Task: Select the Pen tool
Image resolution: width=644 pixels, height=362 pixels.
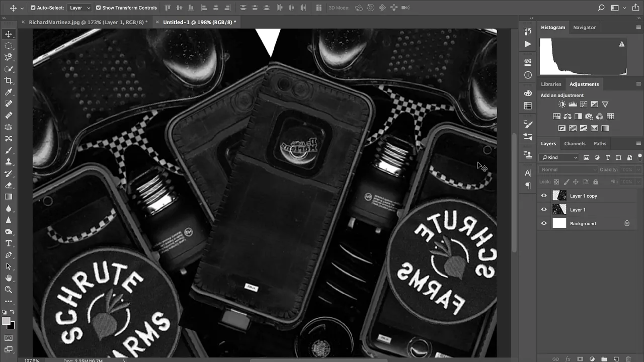Action: pyautogui.click(x=9, y=255)
